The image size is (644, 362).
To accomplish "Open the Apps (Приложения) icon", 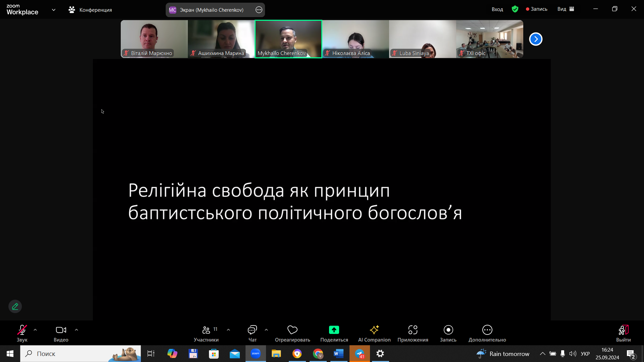I will click(x=413, y=330).
